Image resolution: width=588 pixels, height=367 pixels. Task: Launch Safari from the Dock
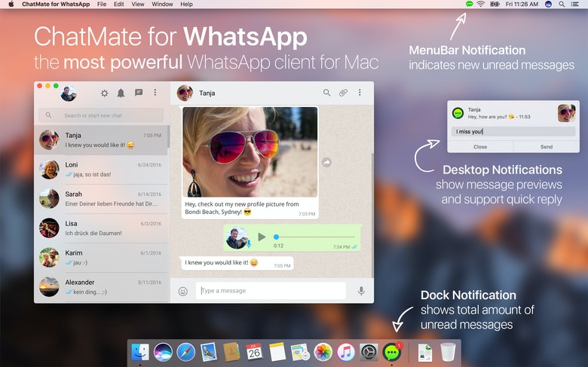coord(186,353)
